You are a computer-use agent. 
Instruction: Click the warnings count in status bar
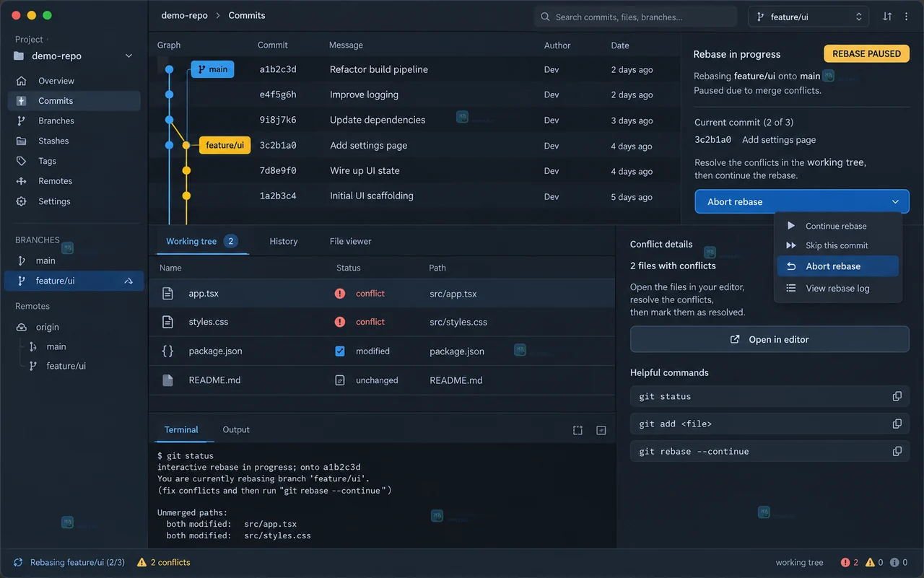[x=874, y=563]
